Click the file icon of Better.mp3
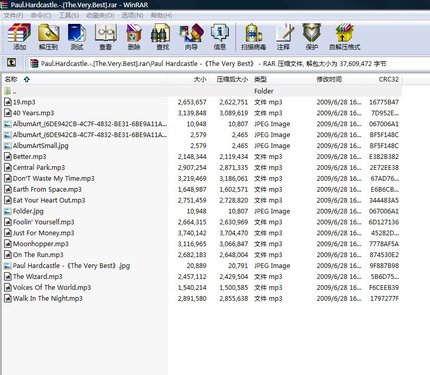430x375 pixels. tap(8, 156)
